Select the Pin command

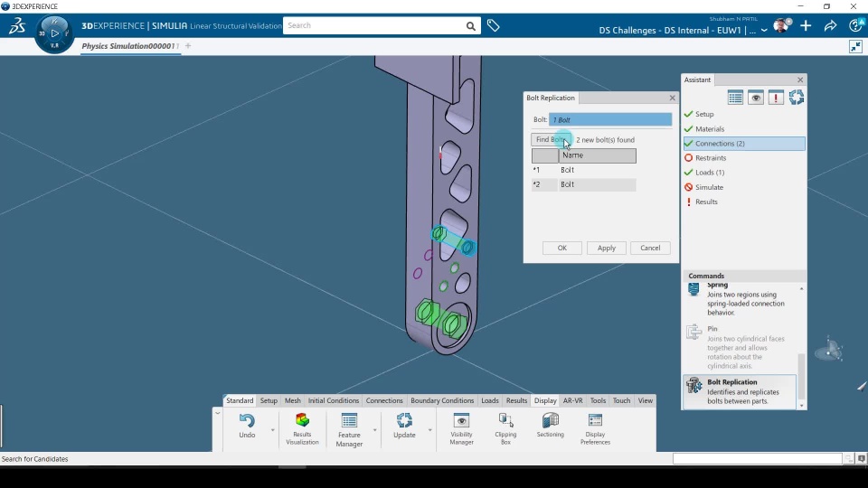tap(741, 347)
